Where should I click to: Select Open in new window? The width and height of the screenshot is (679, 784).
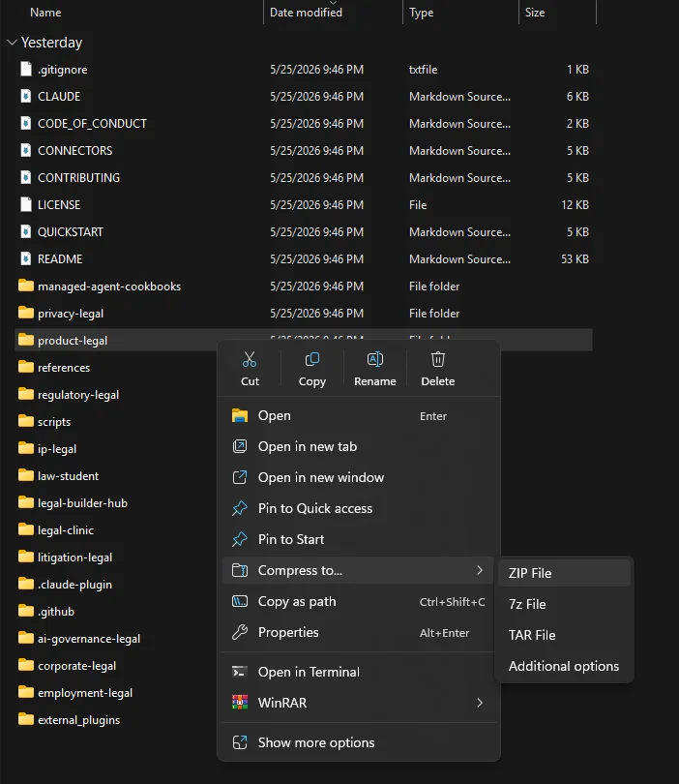(x=358, y=477)
